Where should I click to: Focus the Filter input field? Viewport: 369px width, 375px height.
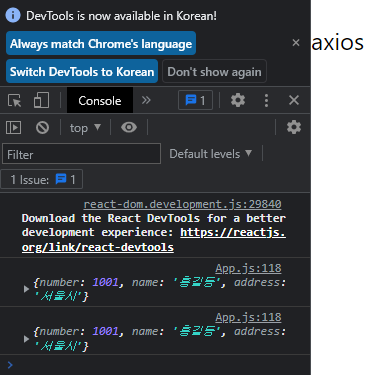pyautogui.click(x=81, y=154)
